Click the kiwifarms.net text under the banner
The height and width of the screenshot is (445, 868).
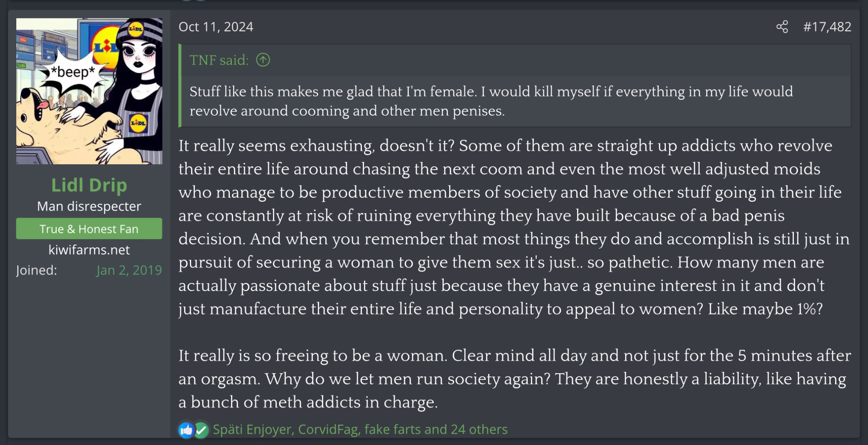point(89,250)
